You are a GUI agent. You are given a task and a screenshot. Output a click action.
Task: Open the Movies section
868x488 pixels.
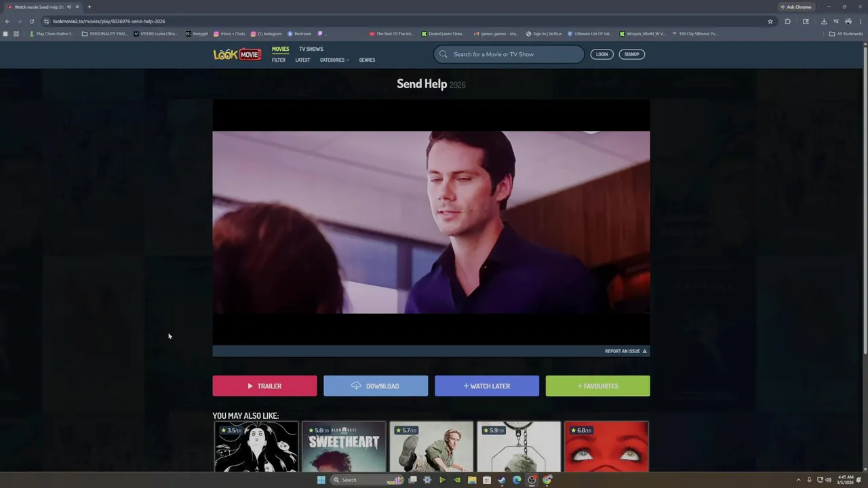280,49
